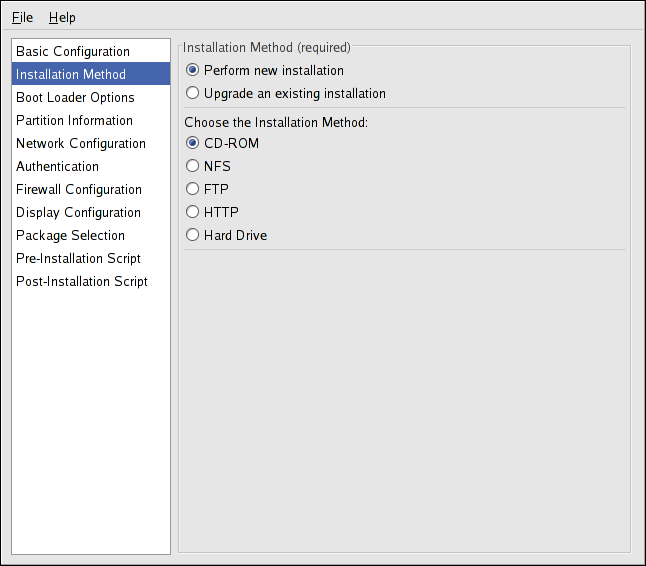Switch to Network Configuration section

coord(81,143)
